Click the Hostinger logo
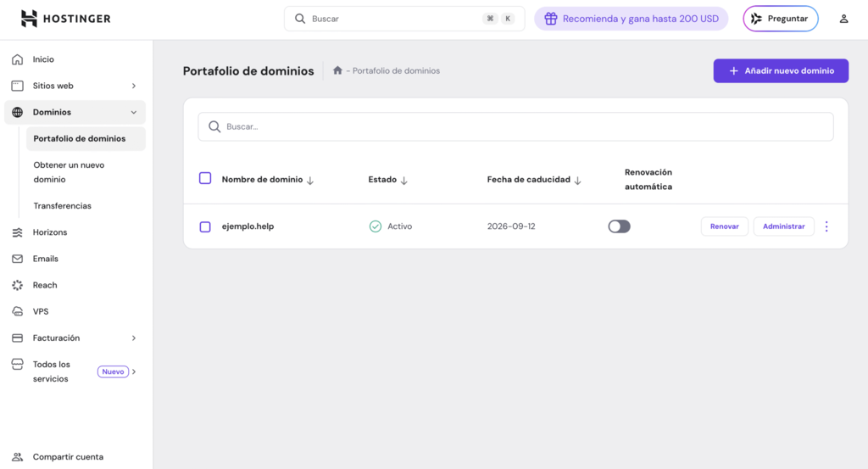The image size is (868, 469). pos(65,19)
